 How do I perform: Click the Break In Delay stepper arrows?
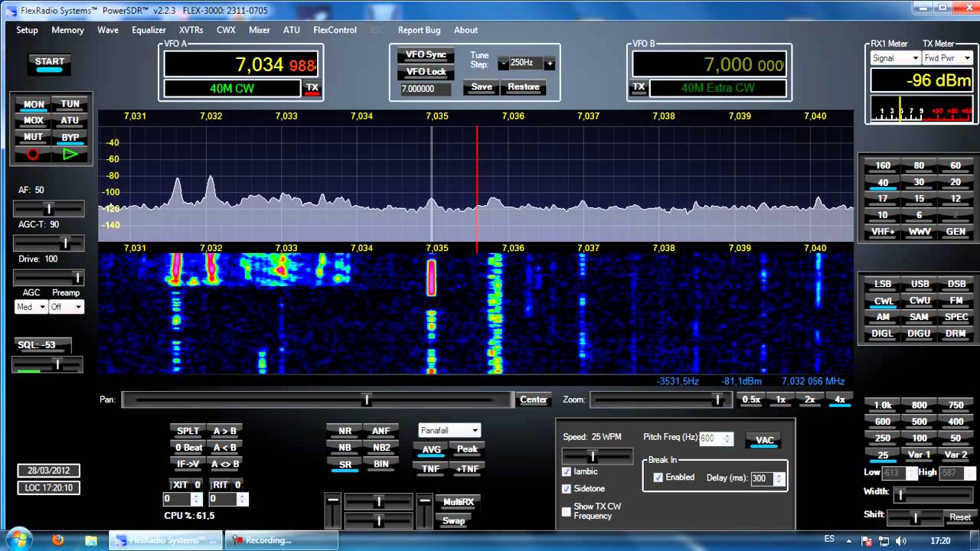(779, 478)
